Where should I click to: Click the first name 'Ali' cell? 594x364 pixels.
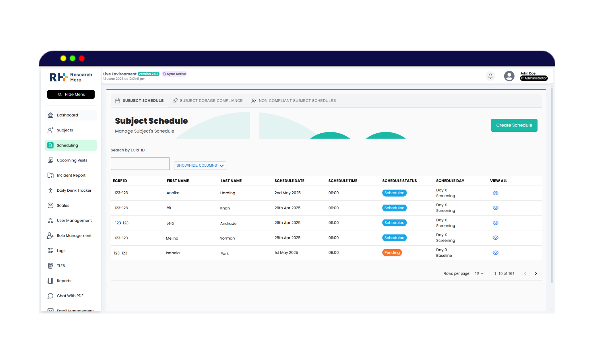click(169, 208)
